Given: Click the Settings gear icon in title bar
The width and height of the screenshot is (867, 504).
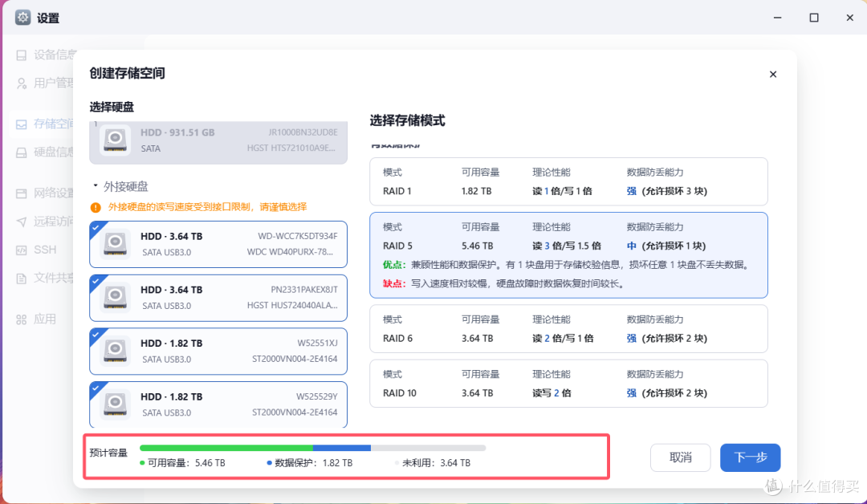Looking at the screenshot, I should click(x=22, y=17).
